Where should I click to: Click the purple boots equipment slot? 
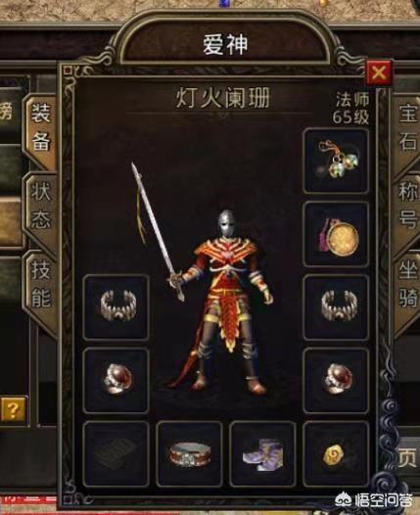pos(262,454)
